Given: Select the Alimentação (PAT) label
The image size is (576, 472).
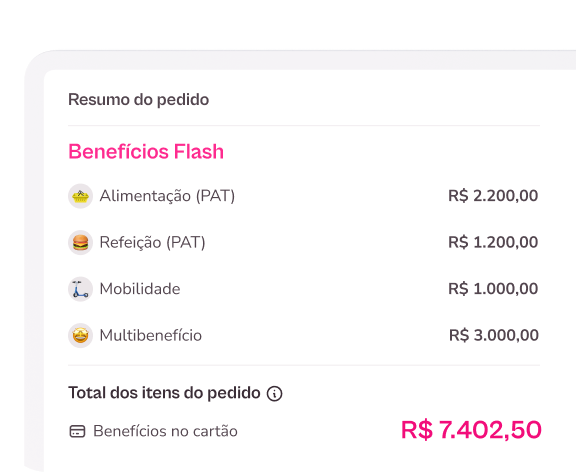Looking at the screenshot, I should [x=167, y=196].
